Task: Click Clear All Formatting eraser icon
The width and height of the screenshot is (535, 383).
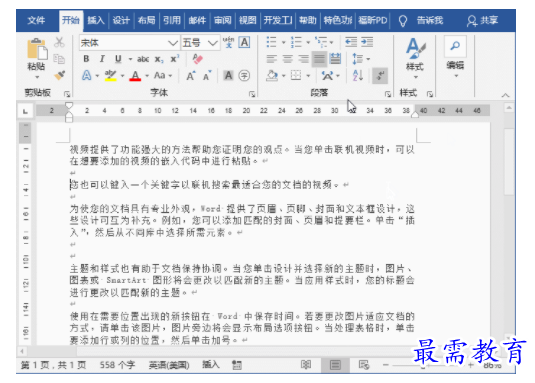Action: pos(197,59)
